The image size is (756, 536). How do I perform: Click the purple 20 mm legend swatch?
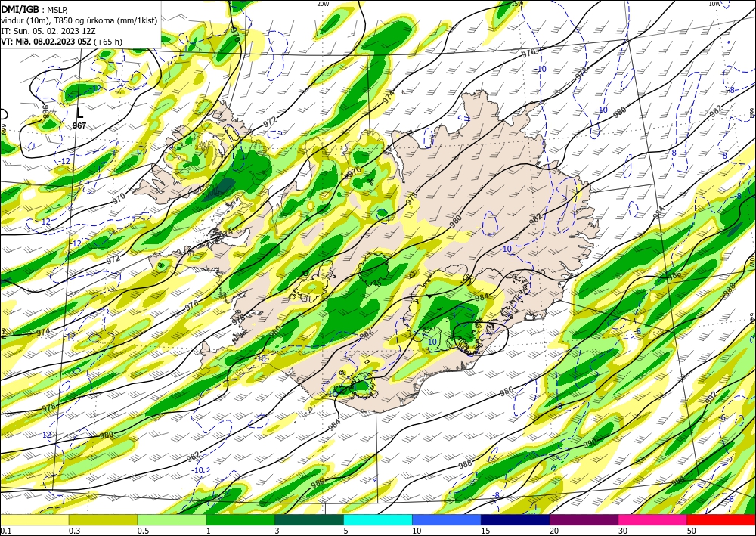point(584,520)
